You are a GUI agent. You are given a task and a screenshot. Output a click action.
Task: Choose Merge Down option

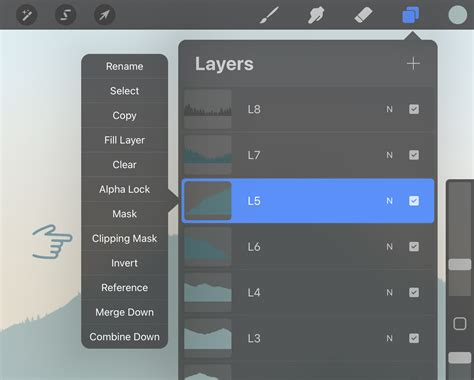pos(124,312)
